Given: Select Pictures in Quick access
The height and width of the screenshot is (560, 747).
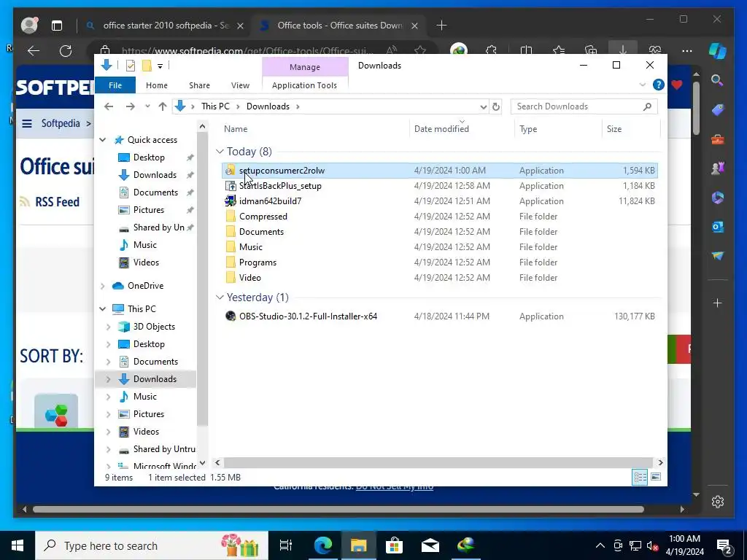Looking at the screenshot, I should (148, 210).
